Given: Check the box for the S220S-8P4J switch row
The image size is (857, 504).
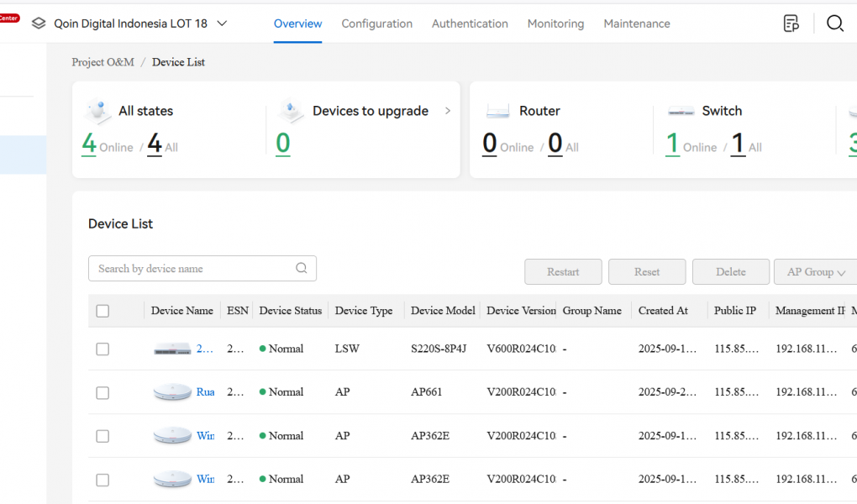Looking at the screenshot, I should point(103,349).
